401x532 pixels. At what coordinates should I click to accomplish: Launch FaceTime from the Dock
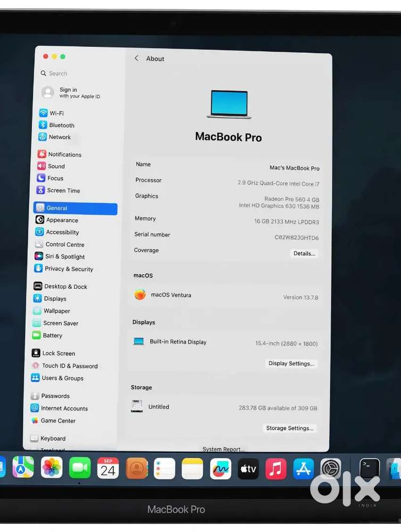coord(80,468)
